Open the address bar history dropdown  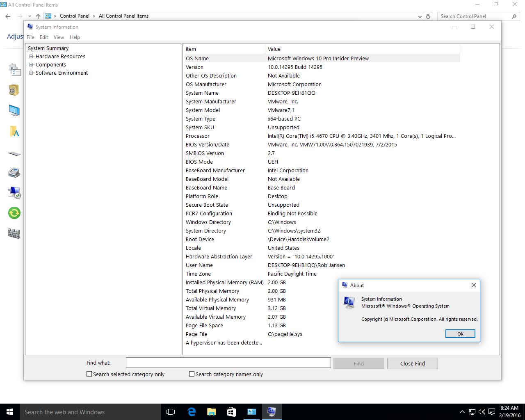click(420, 16)
